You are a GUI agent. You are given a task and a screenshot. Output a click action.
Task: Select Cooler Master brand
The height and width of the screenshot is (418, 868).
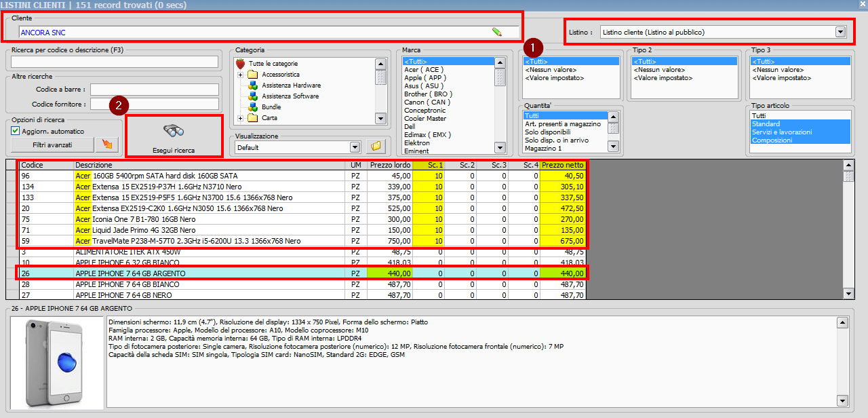(x=425, y=118)
